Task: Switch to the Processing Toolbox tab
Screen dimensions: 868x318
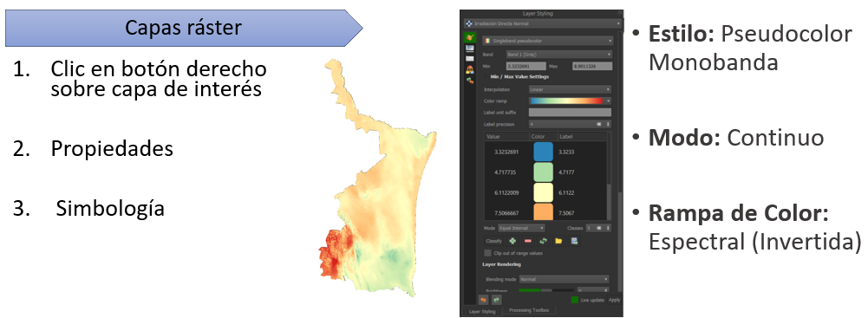Action: [529, 310]
